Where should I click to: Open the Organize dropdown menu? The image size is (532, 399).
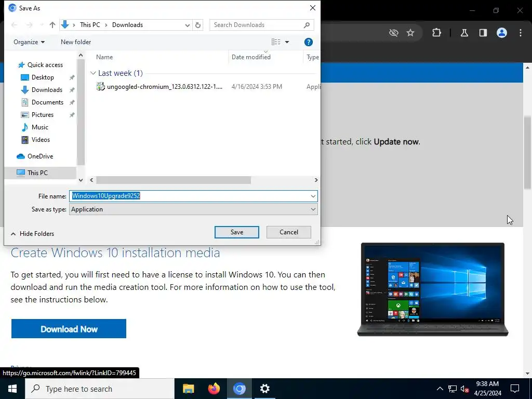pos(29,42)
